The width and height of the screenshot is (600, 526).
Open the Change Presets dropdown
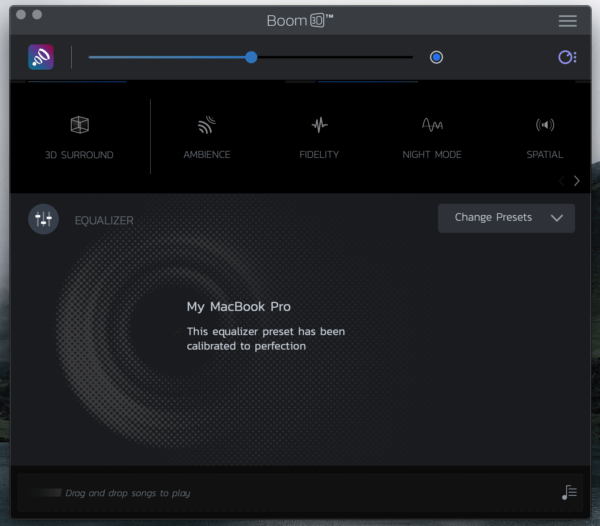[494, 218]
